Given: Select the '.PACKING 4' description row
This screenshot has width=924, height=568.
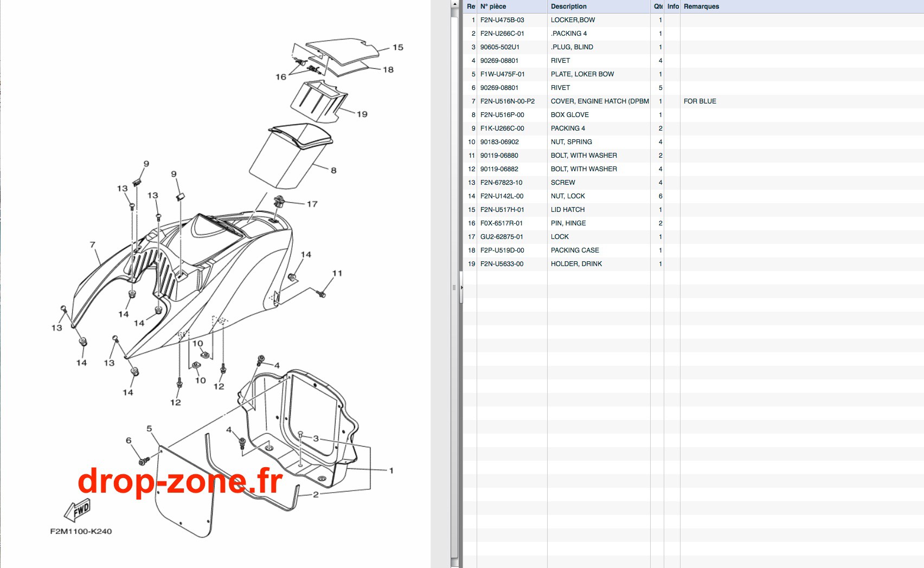Looking at the screenshot, I should (x=569, y=34).
